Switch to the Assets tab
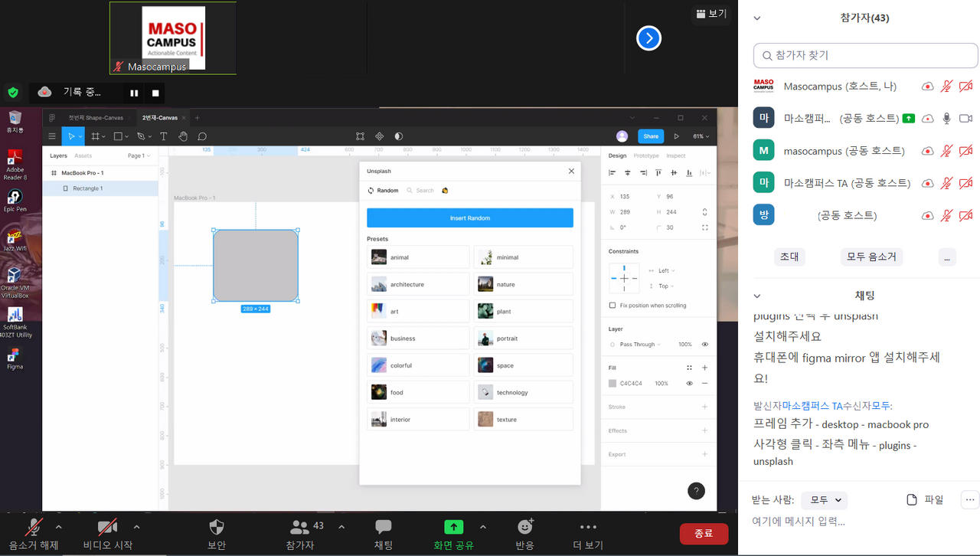Viewport: 980px width, 556px height. click(x=83, y=155)
